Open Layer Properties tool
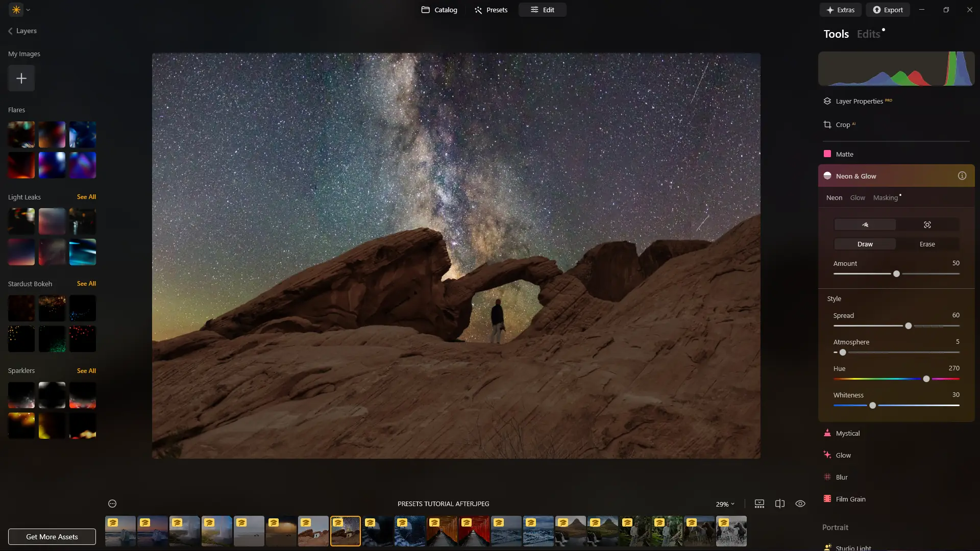The width and height of the screenshot is (980, 551). [x=859, y=101]
